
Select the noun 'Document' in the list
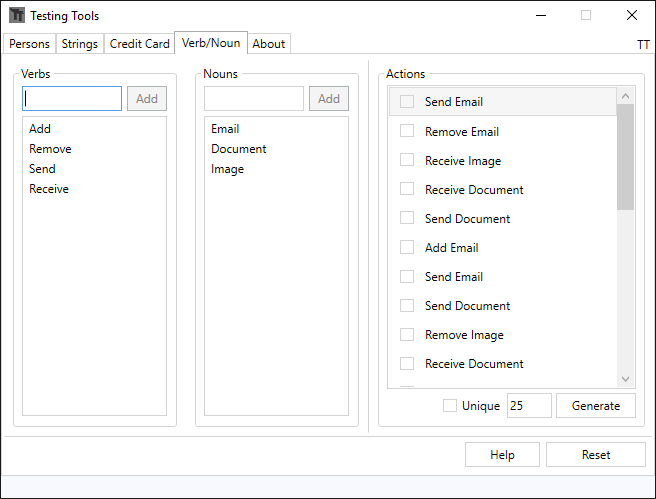[238, 149]
